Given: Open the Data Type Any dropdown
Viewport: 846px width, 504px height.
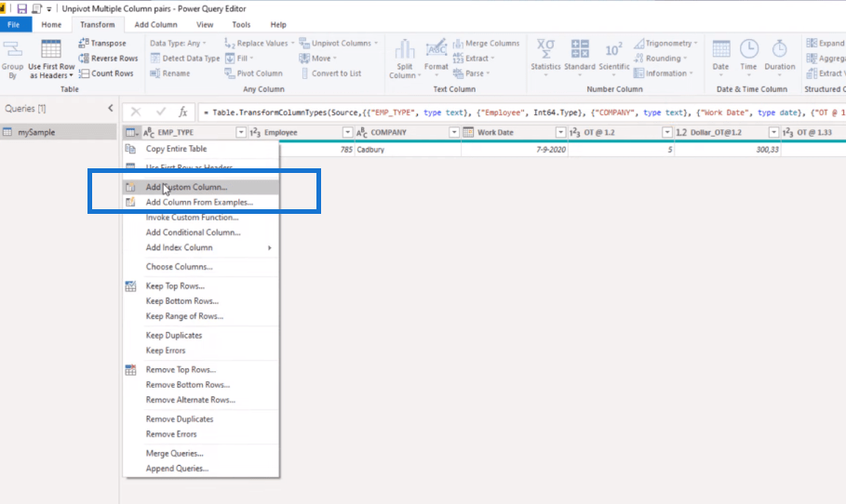Looking at the screenshot, I should [178, 43].
